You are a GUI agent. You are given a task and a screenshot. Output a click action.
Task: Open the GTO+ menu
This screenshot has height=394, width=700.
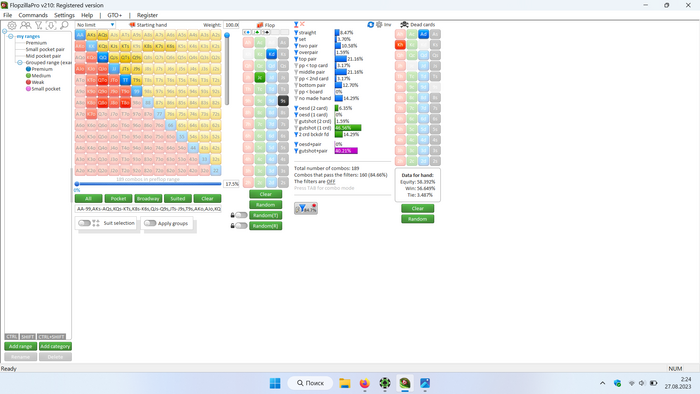click(x=114, y=15)
